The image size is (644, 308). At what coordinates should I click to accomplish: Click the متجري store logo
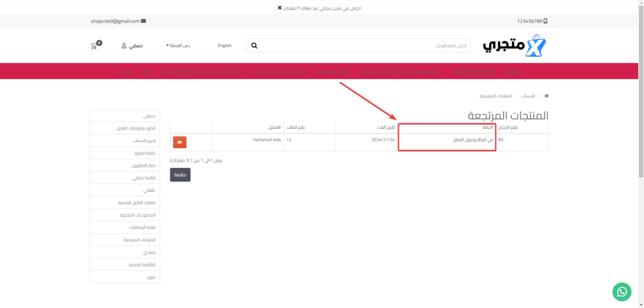pos(515,46)
